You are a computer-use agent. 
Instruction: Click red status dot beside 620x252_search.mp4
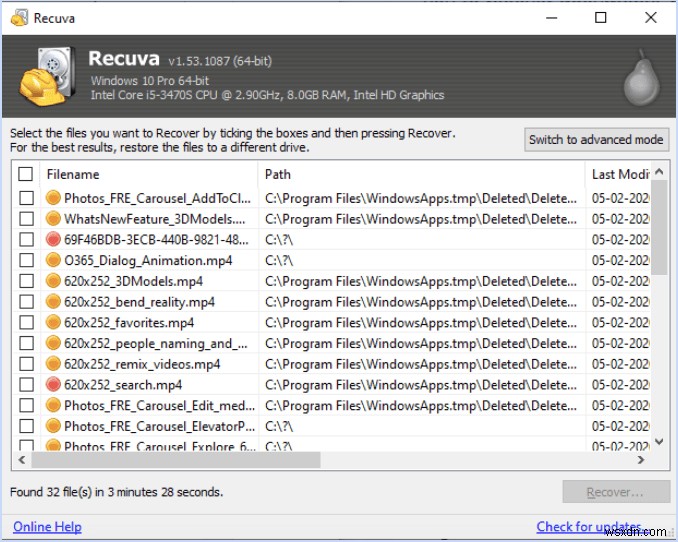[x=54, y=385]
